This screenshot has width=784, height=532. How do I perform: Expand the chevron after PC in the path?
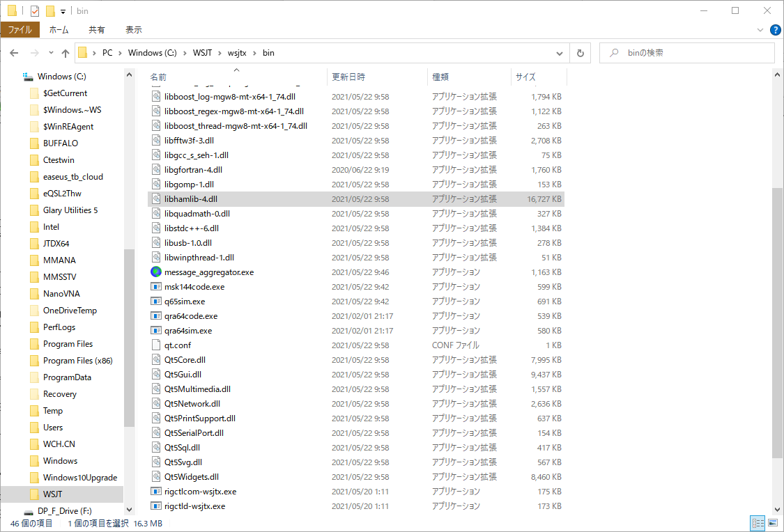tap(120, 53)
